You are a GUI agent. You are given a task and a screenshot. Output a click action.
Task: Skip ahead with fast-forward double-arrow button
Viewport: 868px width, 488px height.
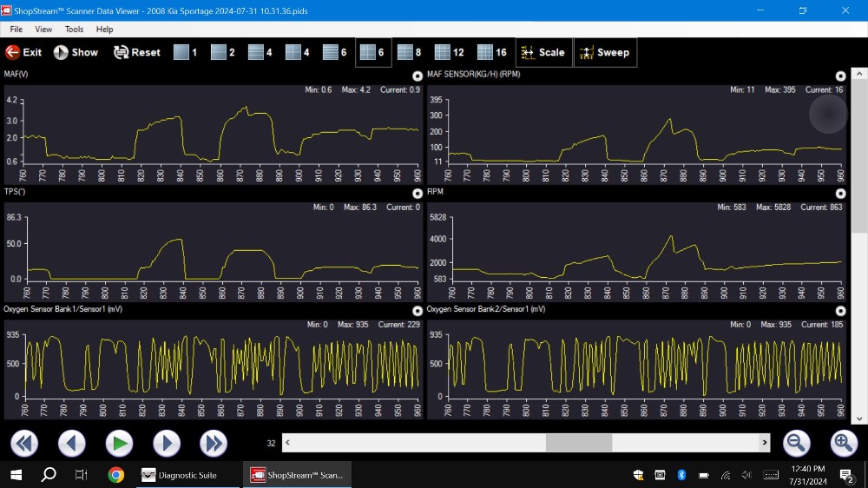tap(214, 444)
